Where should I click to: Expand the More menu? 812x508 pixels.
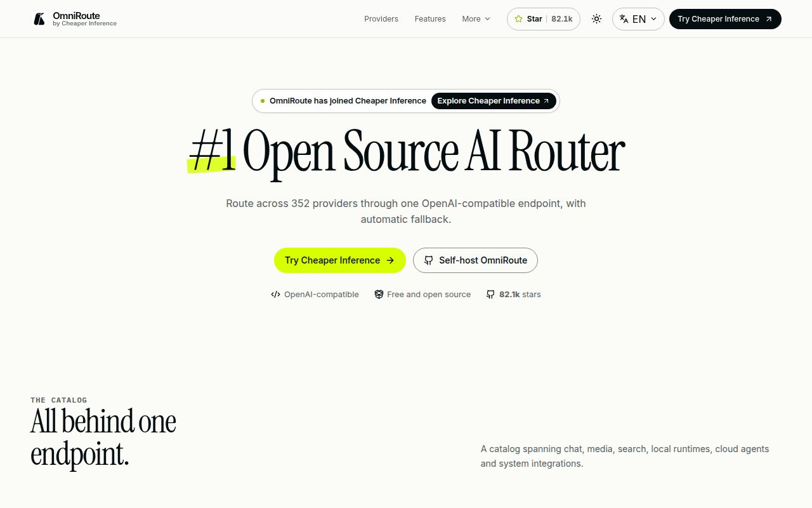[x=476, y=19]
